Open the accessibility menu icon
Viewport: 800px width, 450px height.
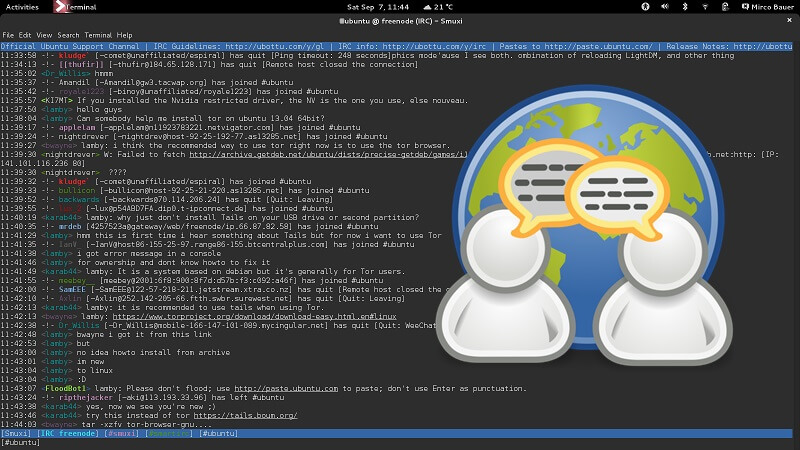(x=645, y=7)
